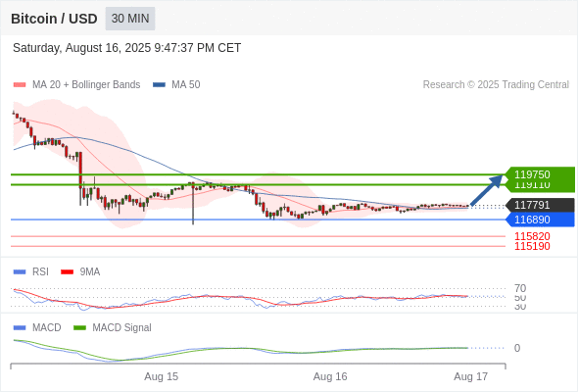Click the RSI 70 overbought level label
Viewport: 578px width, 392px height.
[x=520, y=288]
